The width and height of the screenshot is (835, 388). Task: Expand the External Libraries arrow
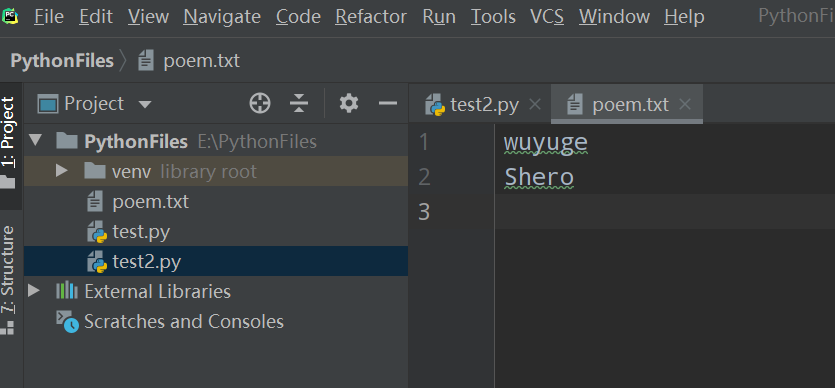pos(34,291)
